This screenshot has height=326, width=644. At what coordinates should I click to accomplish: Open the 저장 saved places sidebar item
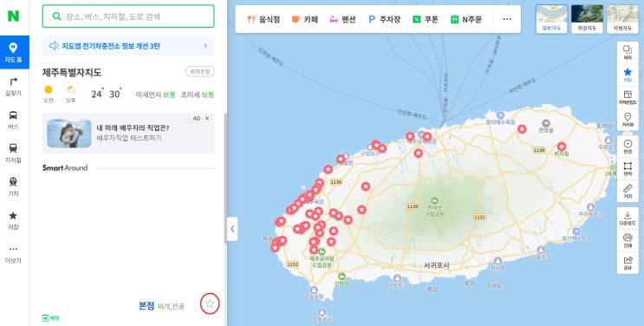pyautogui.click(x=13, y=220)
